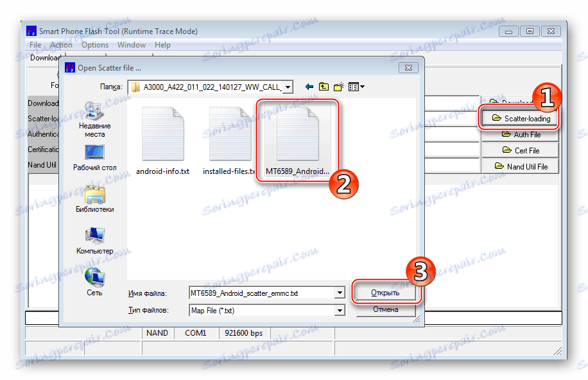Viewport: 588px width, 380px height.
Task: Click the dialog resize grip corner
Action: click(416, 319)
